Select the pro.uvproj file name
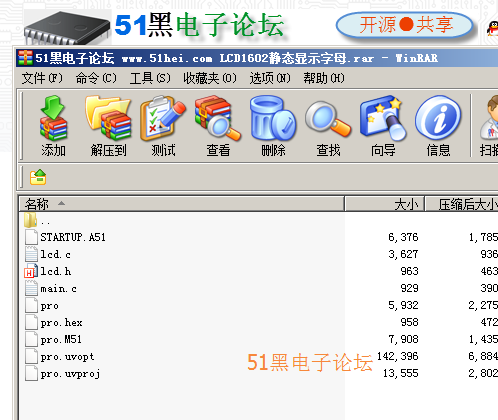Image resolution: width=498 pixels, height=420 pixels. (70, 374)
